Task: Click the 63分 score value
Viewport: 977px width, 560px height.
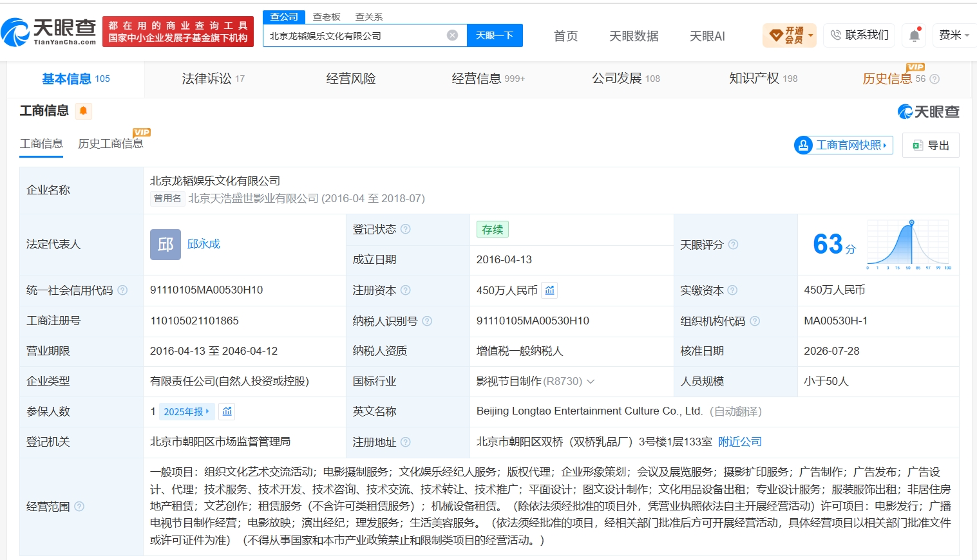Action: coord(834,245)
